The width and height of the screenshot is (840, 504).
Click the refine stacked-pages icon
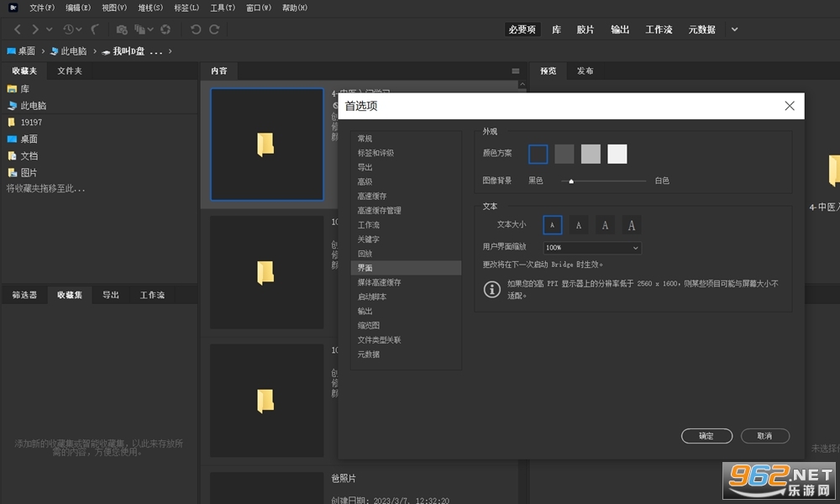[x=139, y=29]
